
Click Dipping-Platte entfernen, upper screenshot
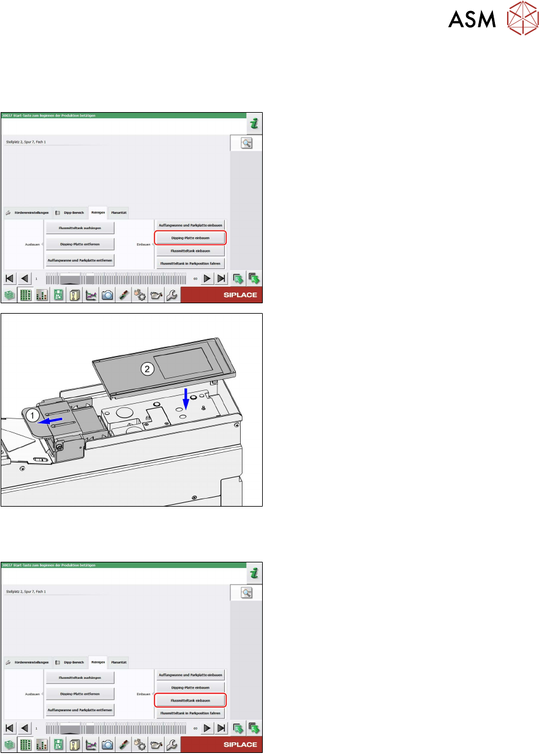point(80,244)
